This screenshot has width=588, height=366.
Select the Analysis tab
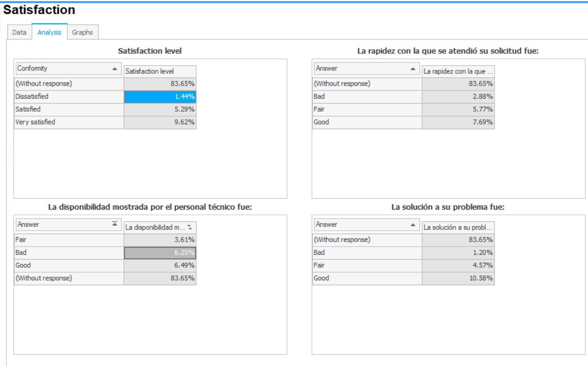pos(49,32)
